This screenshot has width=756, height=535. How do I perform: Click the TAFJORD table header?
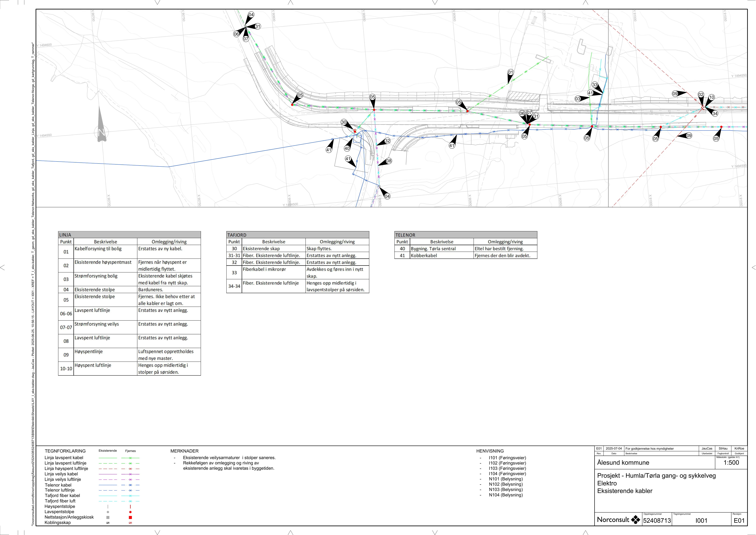click(x=298, y=235)
